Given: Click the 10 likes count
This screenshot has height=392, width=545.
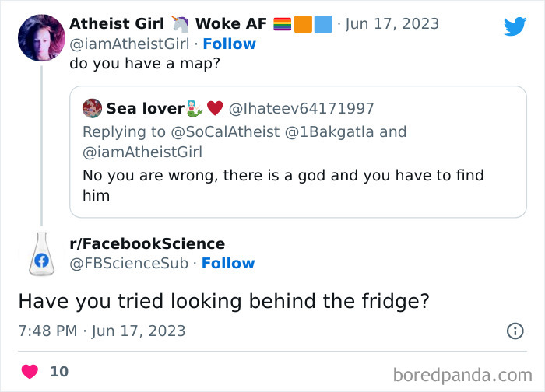Looking at the screenshot, I should [59, 372].
